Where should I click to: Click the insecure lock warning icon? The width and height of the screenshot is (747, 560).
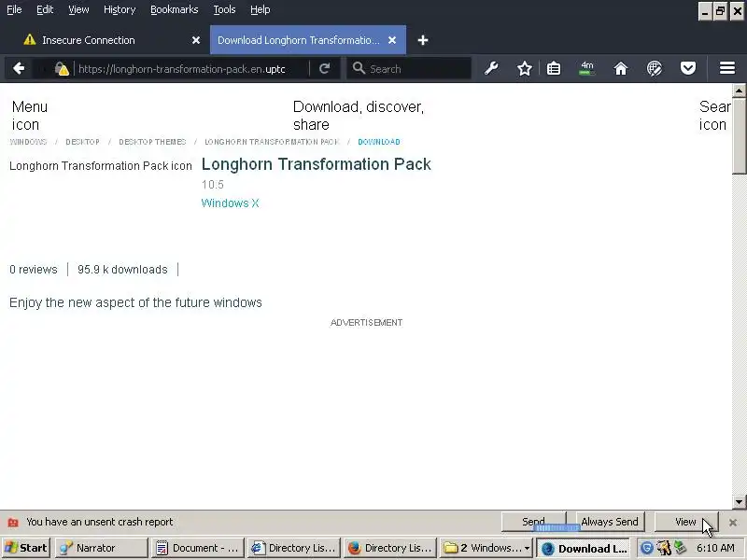pyautogui.click(x=62, y=69)
